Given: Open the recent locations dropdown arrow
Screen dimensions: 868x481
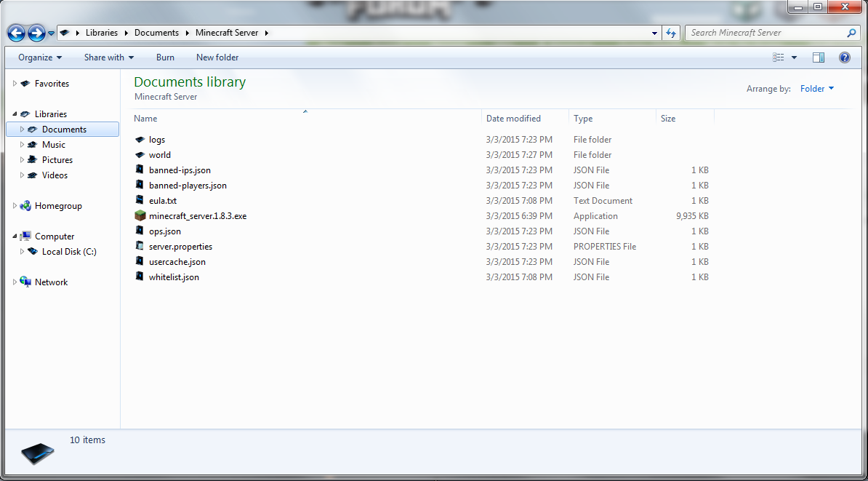Looking at the screenshot, I should click(x=51, y=33).
